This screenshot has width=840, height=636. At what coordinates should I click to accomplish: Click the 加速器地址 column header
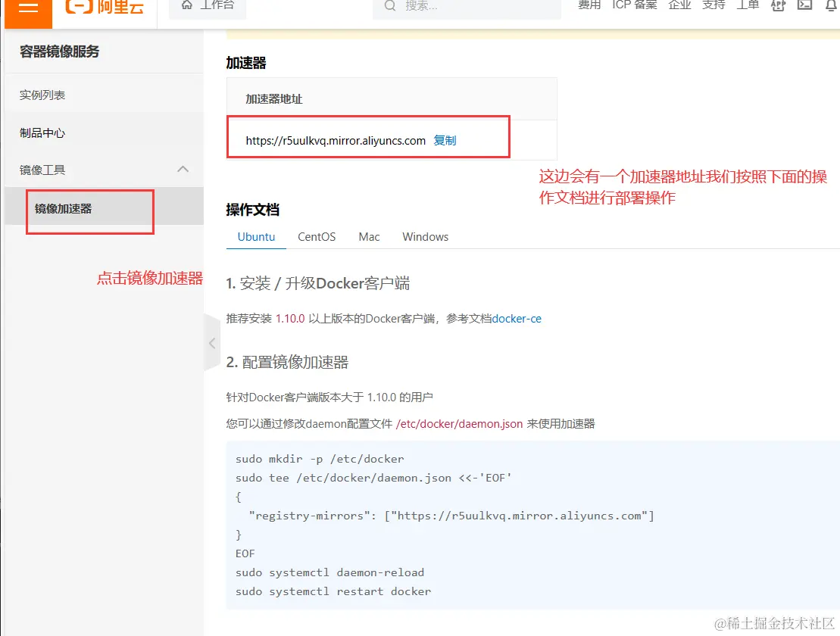pyautogui.click(x=273, y=99)
